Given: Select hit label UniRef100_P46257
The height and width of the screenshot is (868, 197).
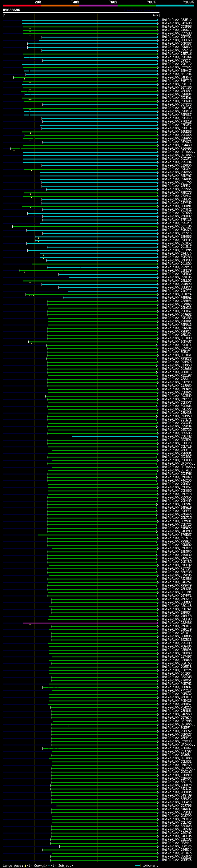Looking at the screenshot, I should [x=177, y=582].
